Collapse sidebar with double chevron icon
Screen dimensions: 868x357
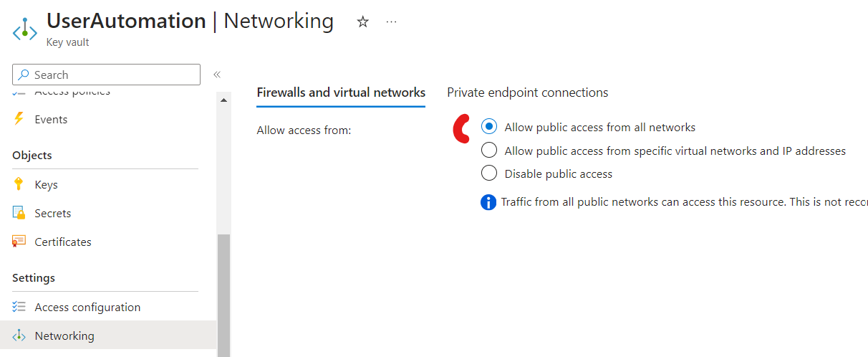(x=217, y=75)
